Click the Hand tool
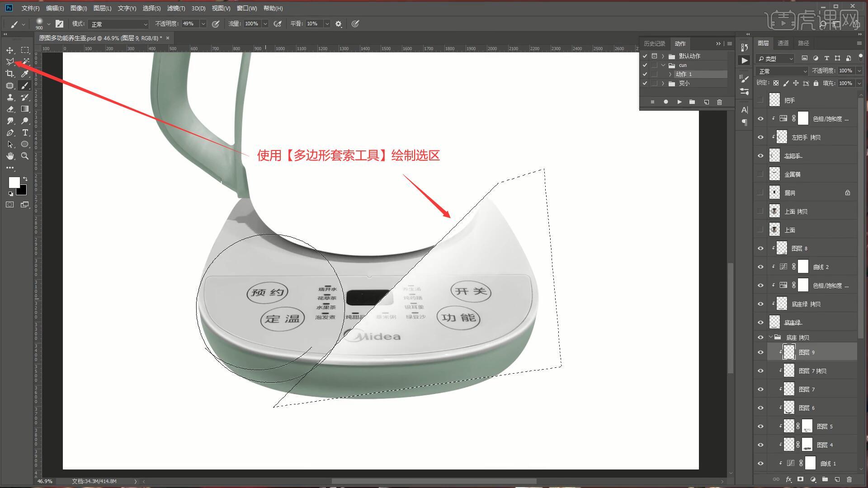Screen dimensions: 868x488 click(10, 156)
